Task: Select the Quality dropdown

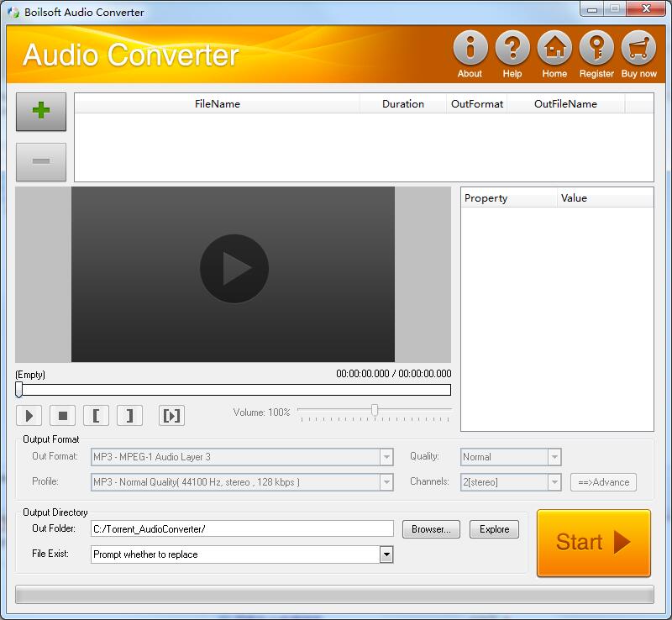Action: pos(554,457)
